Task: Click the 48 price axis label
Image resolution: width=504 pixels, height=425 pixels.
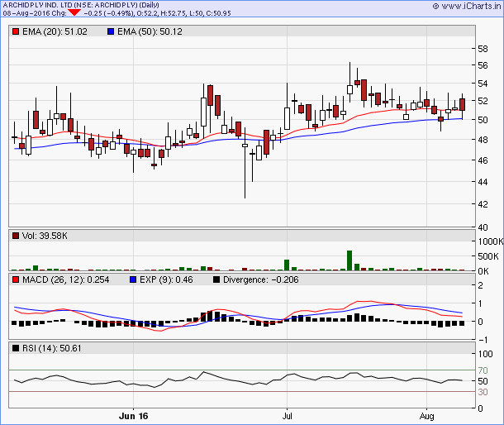Action: (x=483, y=140)
